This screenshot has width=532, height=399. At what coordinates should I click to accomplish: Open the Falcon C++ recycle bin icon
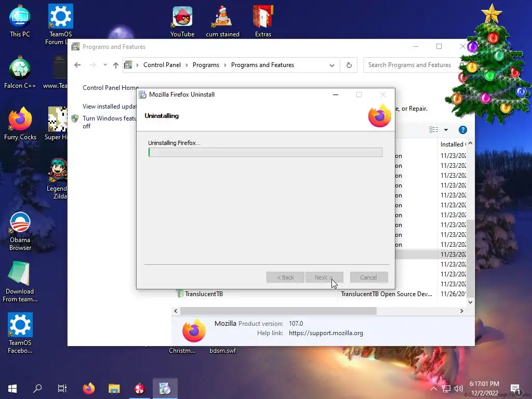pyautogui.click(x=20, y=73)
